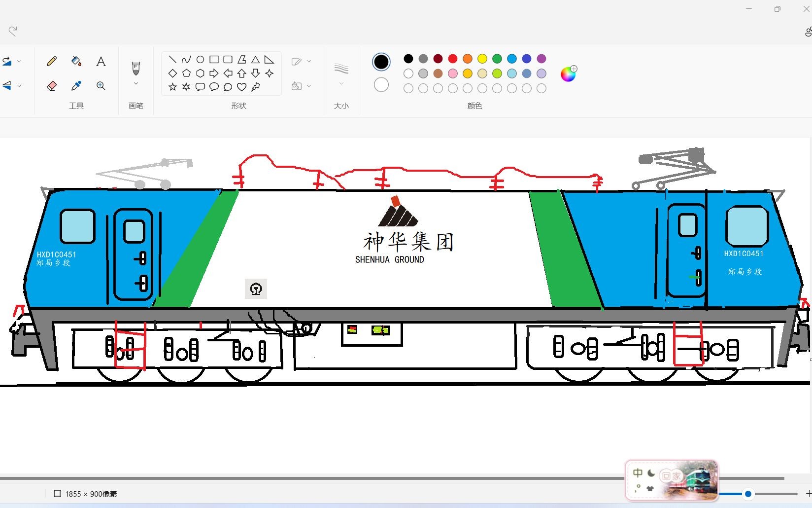Expand the Brushes dropdown chevron
This screenshot has height=508, width=812.
[x=136, y=84]
